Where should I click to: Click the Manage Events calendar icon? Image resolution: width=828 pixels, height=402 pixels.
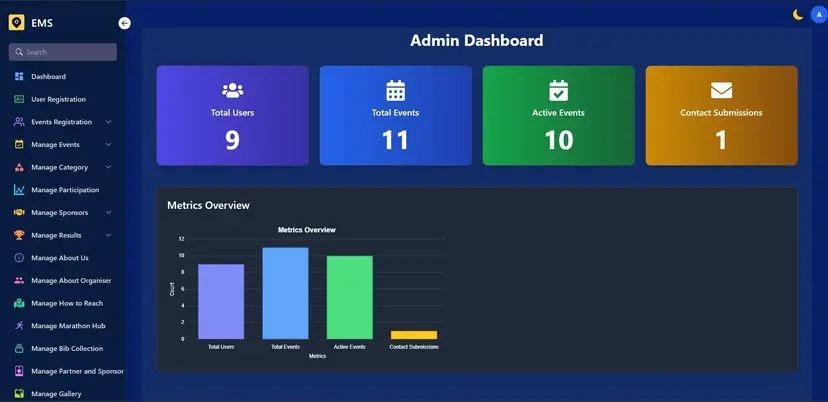[19, 145]
